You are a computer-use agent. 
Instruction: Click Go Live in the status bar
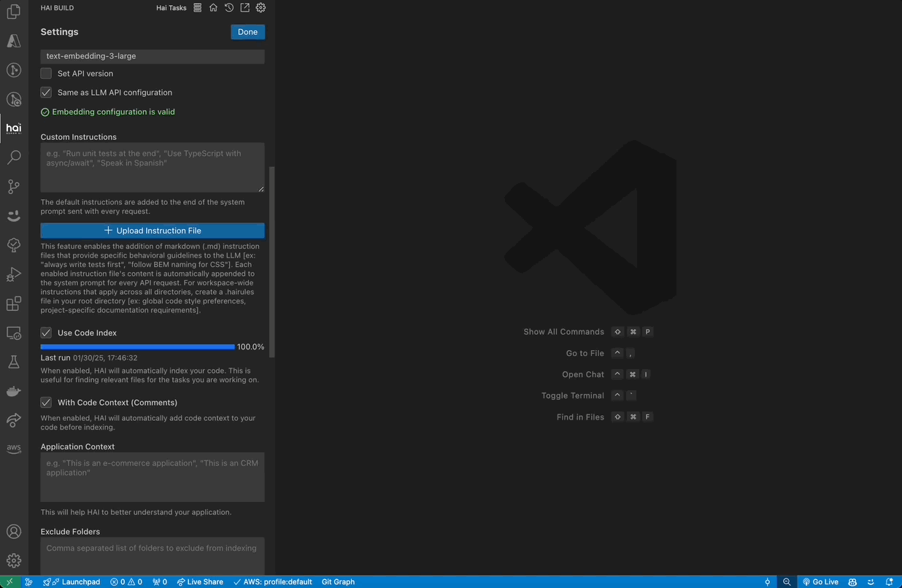pyautogui.click(x=820, y=582)
